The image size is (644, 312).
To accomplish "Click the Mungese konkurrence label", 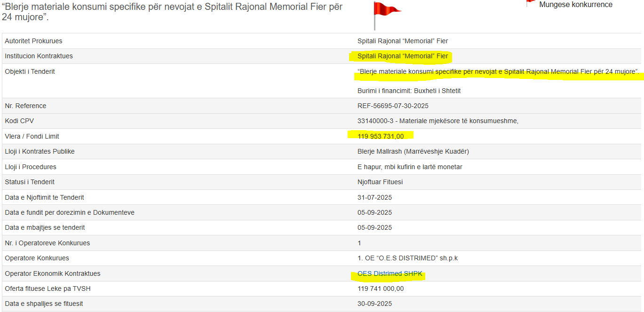I will pos(575,5).
